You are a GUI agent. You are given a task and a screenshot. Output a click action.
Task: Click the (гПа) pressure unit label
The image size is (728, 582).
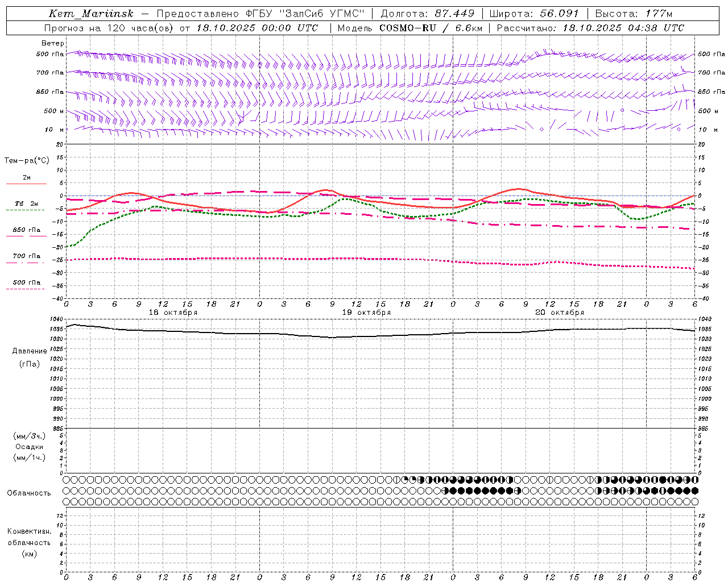30,364
